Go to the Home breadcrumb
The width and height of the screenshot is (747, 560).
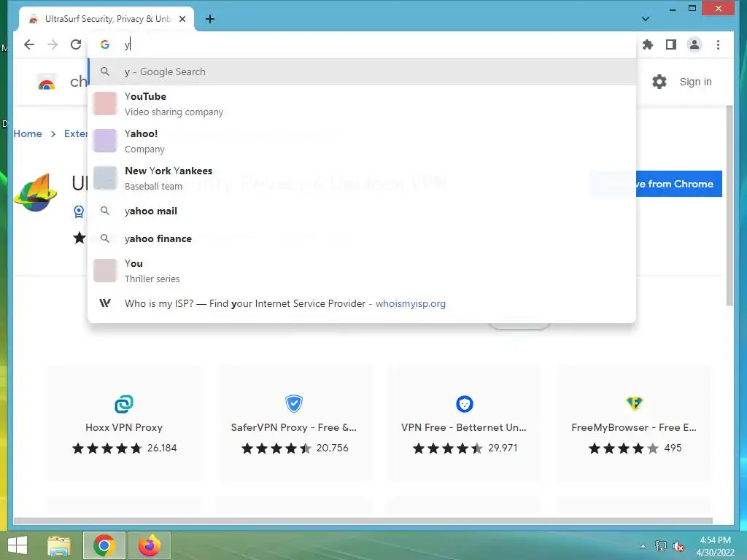(28, 134)
